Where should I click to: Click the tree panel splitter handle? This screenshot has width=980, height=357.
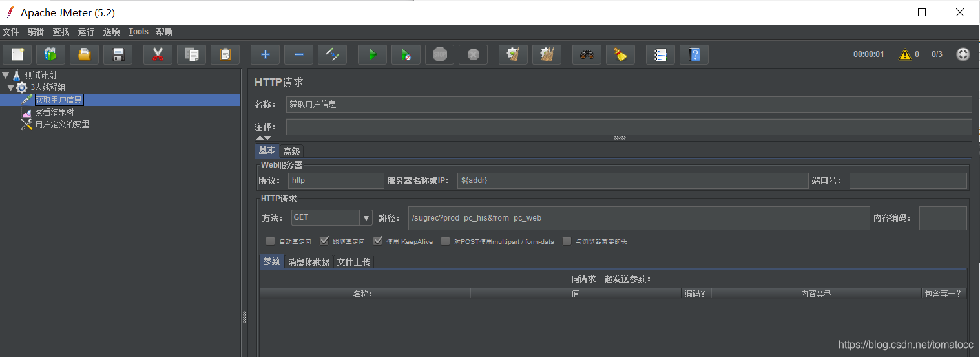244,317
